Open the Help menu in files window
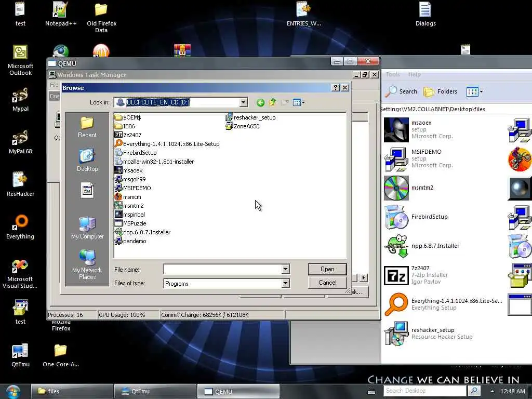This screenshot has width=532, height=399. (414, 74)
